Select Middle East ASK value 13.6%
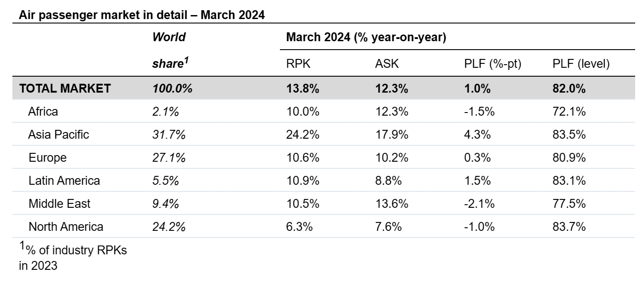Image resolution: width=644 pixels, height=288 pixels. point(392,204)
